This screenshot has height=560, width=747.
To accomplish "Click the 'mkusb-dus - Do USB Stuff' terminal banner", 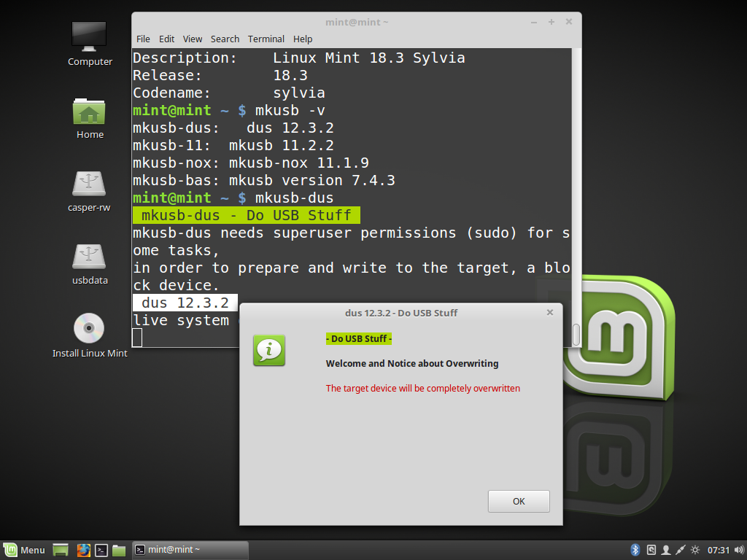I will [247, 215].
